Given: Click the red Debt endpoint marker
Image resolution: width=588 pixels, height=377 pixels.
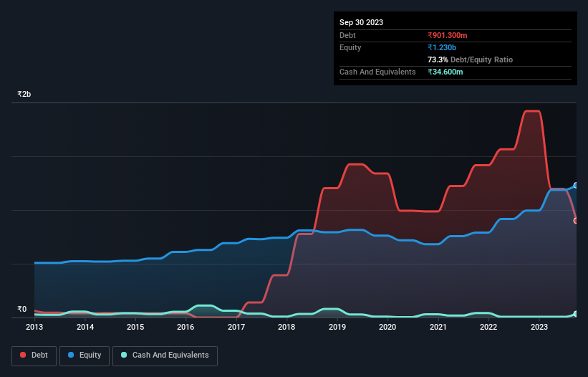Looking at the screenshot, I should coord(576,221).
